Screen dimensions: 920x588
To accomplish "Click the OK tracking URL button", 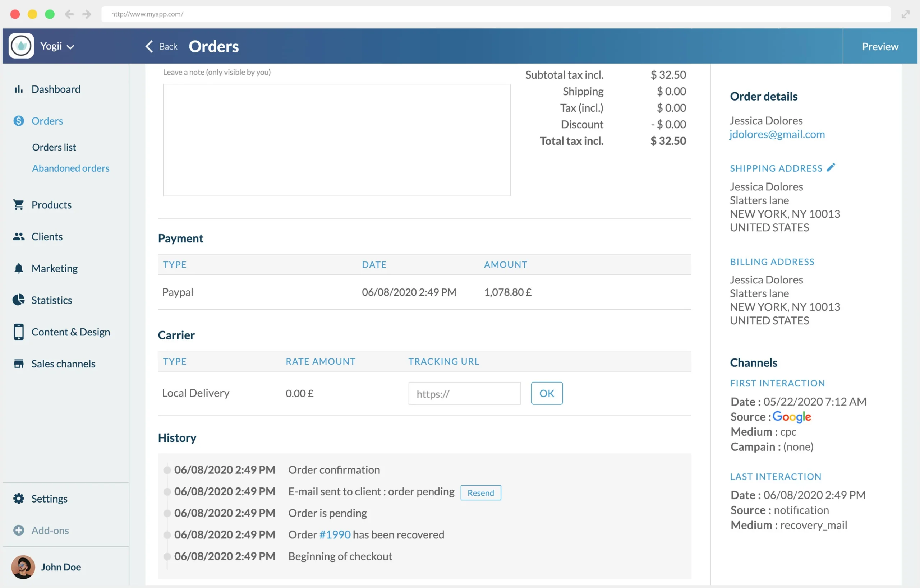I will (547, 394).
